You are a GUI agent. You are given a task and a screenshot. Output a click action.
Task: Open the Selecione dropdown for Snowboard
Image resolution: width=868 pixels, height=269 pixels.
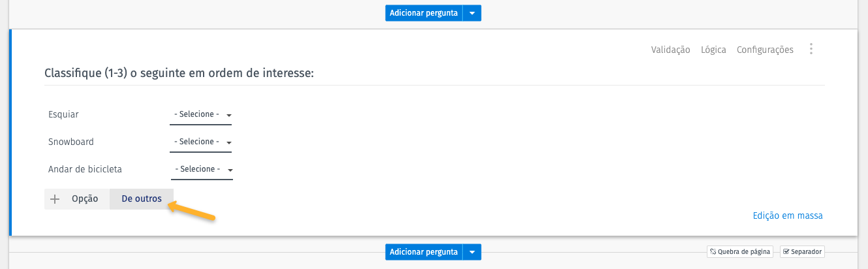201,142
